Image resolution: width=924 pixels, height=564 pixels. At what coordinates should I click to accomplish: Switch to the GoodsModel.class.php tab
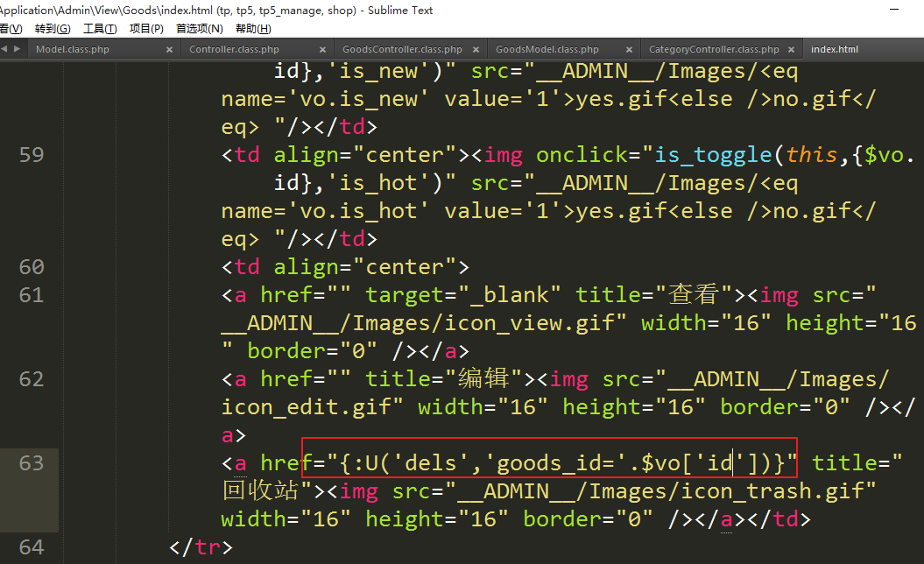[x=547, y=50]
